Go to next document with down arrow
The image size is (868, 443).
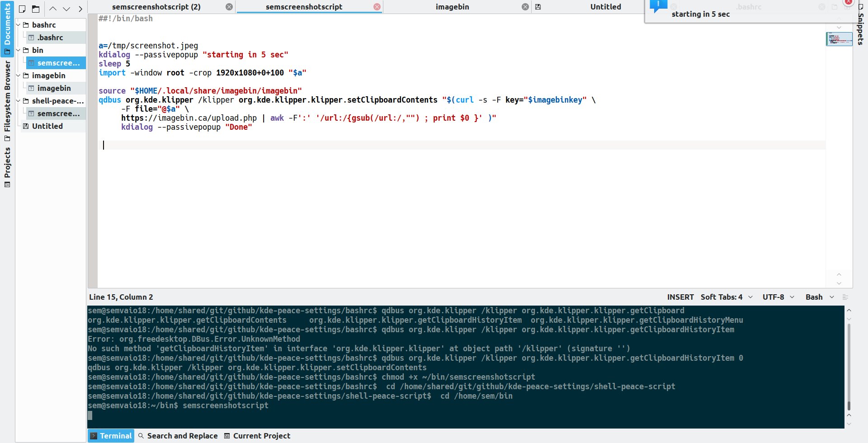66,9
